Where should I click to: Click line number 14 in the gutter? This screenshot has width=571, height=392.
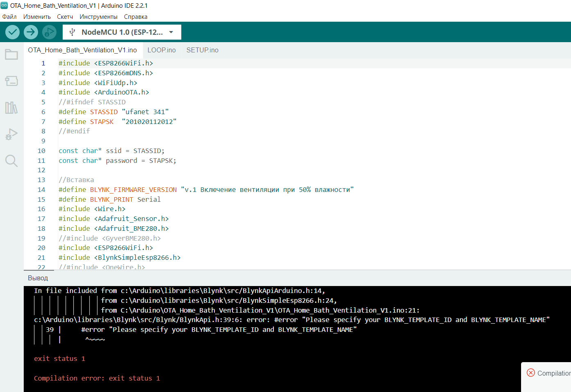pyautogui.click(x=41, y=189)
